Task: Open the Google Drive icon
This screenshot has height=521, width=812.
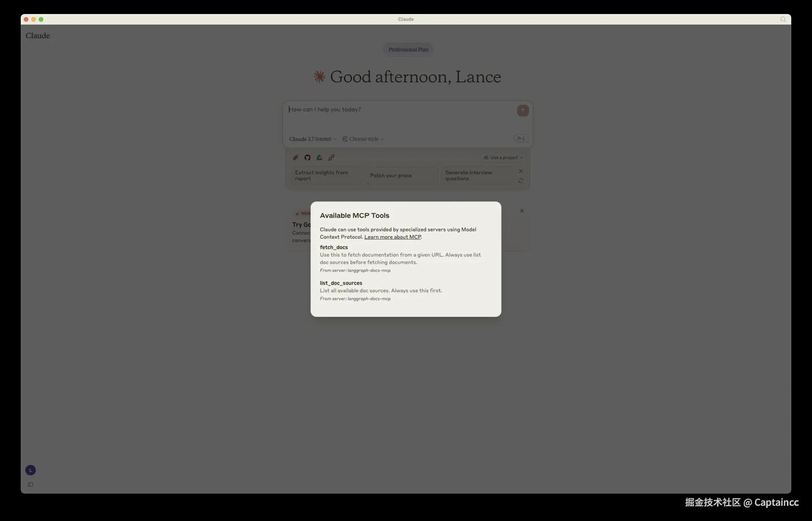Action: (x=319, y=158)
